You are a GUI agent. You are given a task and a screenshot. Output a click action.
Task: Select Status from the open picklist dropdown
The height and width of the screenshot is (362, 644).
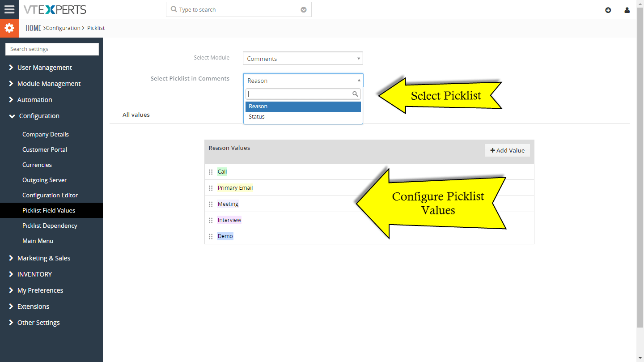[x=256, y=116]
